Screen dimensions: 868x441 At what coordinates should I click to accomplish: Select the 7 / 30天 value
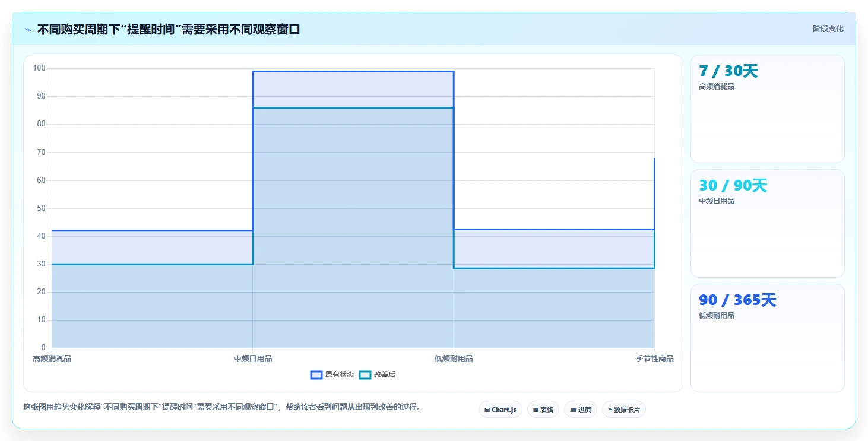[x=728, y=71]
